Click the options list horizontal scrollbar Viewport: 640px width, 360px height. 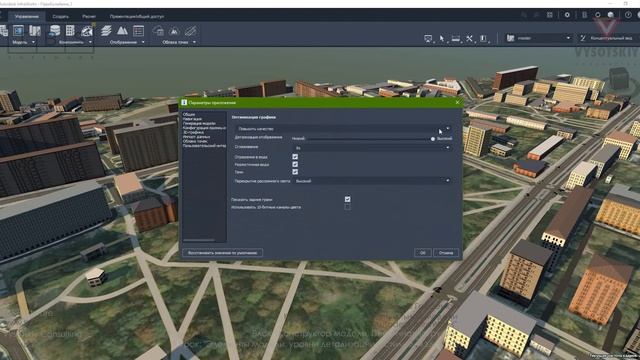(199, 240)
